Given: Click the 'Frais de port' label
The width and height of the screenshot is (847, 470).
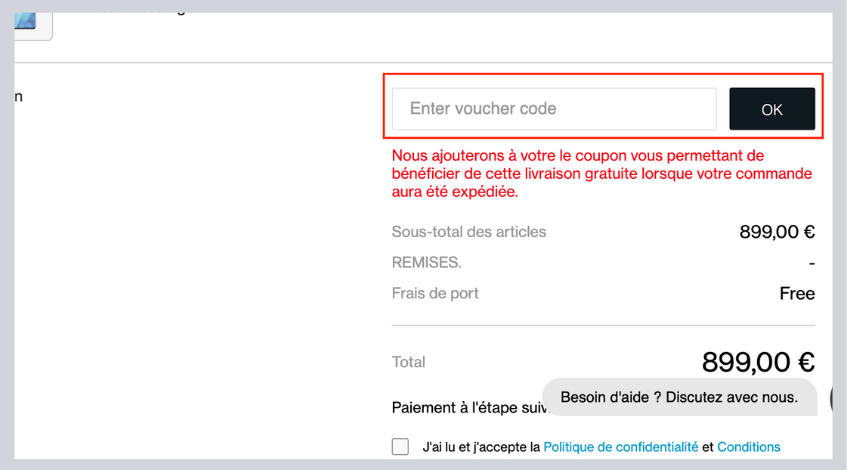Looking at the screenshot, I should tap(435, 293).
